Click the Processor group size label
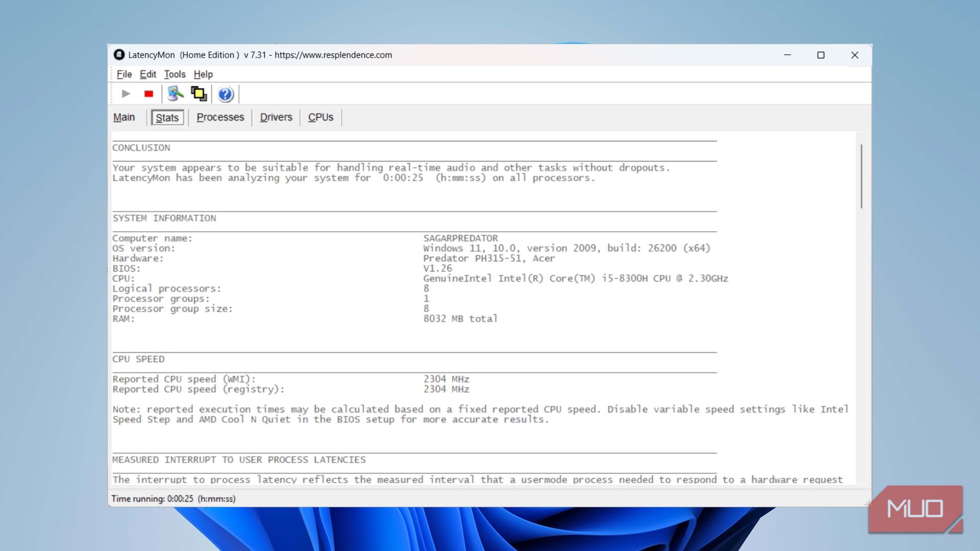Screen dimensions: 980x551 click(x=173, y=309)
